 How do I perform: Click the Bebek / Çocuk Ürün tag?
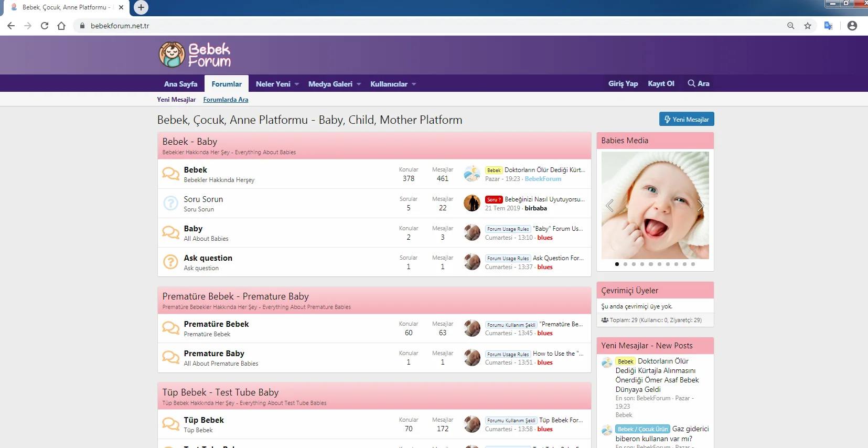pos(643,429)
